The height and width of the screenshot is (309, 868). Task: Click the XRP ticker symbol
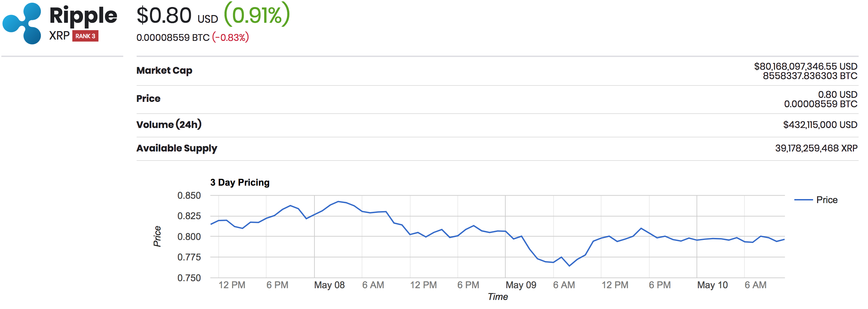[x=59, y=36]
